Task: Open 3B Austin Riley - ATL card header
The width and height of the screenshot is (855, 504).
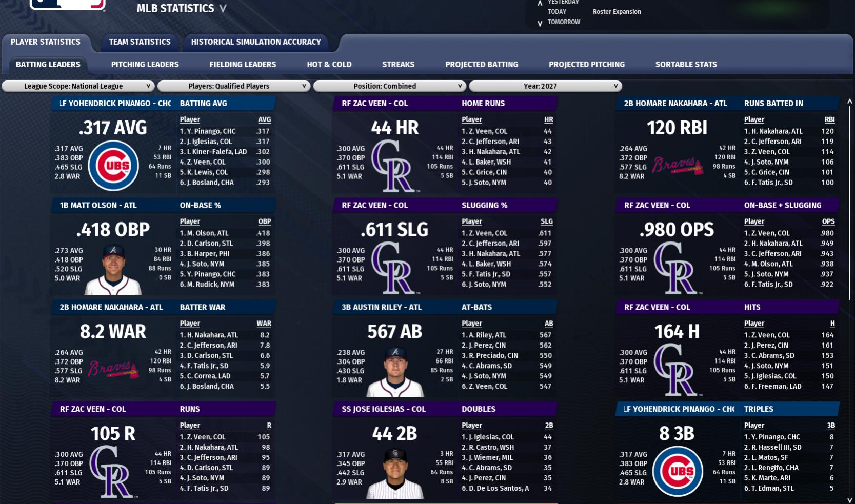Action: [x=382, y=307]
